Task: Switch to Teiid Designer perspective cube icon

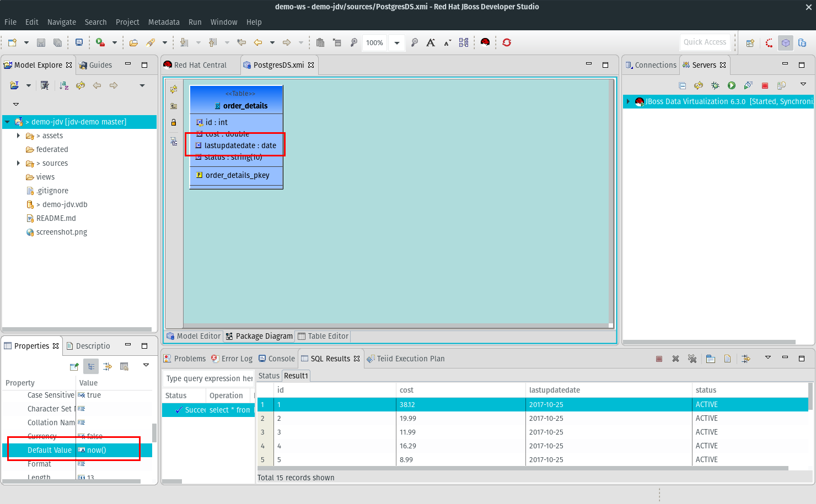Action: coord(786,43)
